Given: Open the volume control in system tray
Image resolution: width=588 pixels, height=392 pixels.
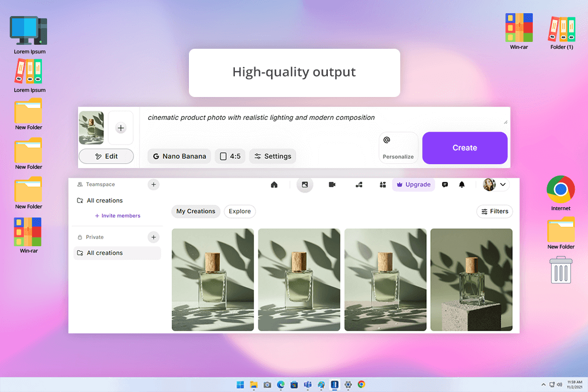Looking at the screenshot, I should click(x=559, y=385).
